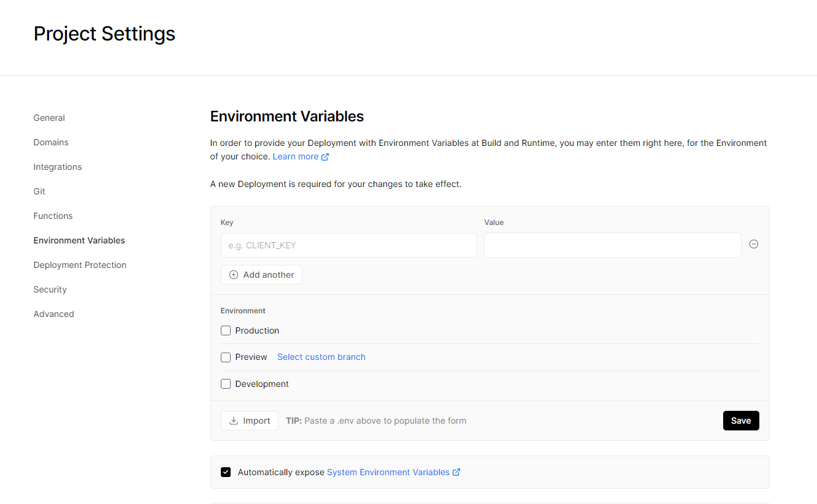The width and height of the screenshot is (817, 504).
Task: Focus the Key input field
Action: (x=348, y=245)
